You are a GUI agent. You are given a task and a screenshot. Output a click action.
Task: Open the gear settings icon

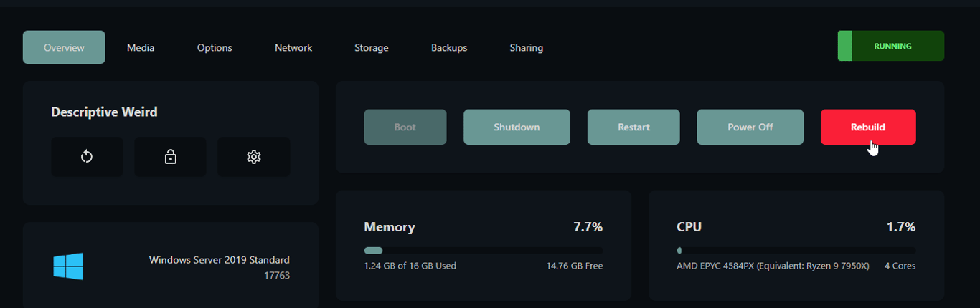[x=253, y=157]
